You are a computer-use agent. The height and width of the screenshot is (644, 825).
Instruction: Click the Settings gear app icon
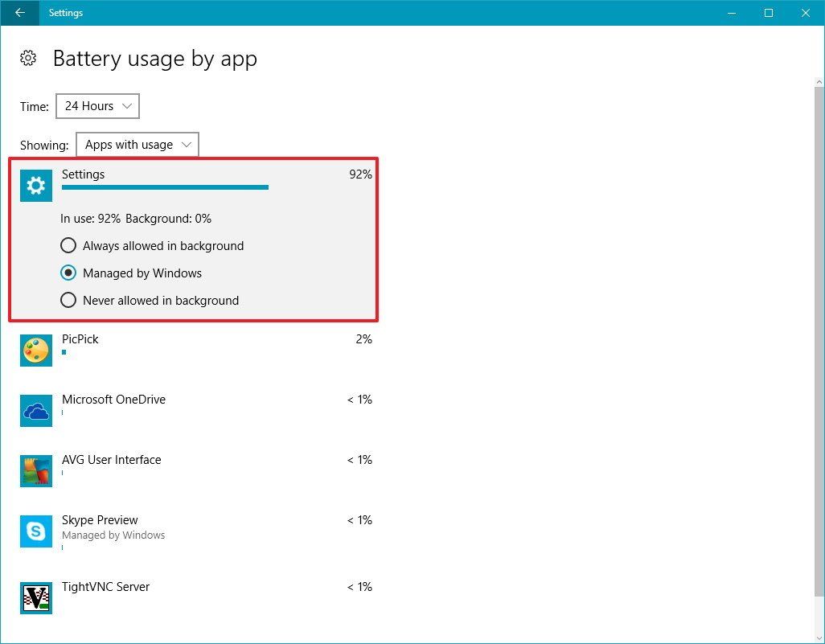tap(35, 186)
